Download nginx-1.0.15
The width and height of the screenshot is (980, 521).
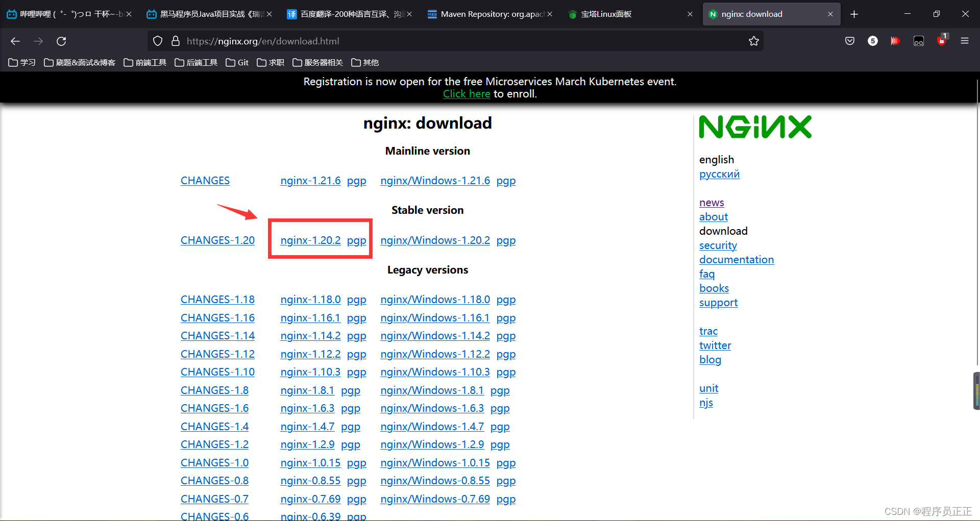[310, 463]
